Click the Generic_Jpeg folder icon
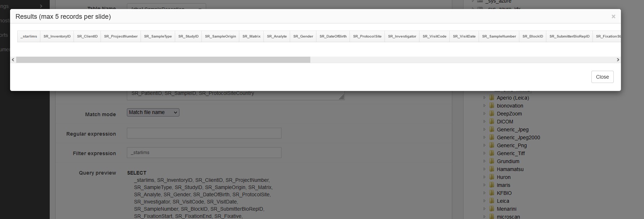The height and width of the screenshot is (219, 644). pos(492,130)
